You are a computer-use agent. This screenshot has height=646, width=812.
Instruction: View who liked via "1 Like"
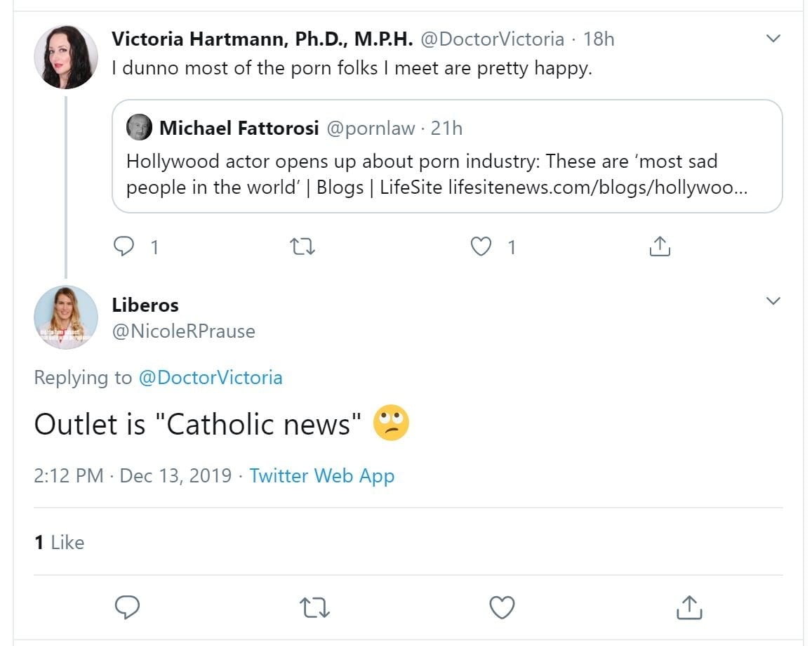tap(59, 542)
